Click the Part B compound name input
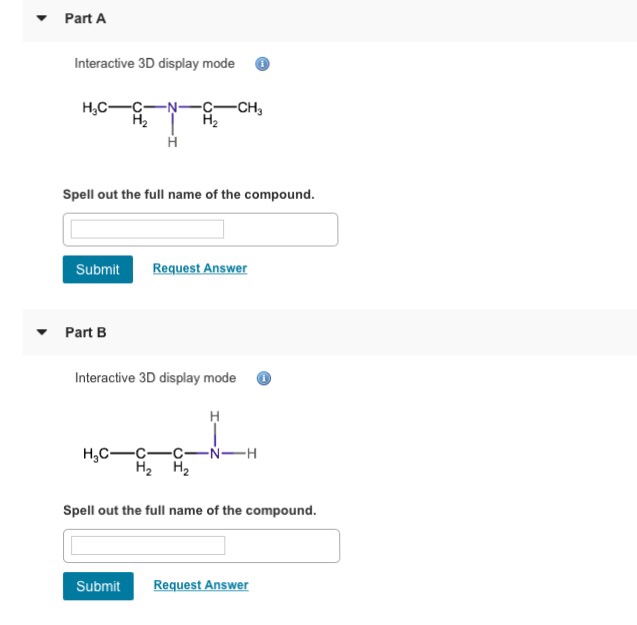The image size is (637, 625). 148,546
